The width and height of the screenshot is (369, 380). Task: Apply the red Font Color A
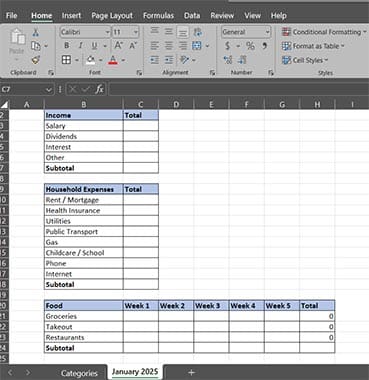point(113,60)
